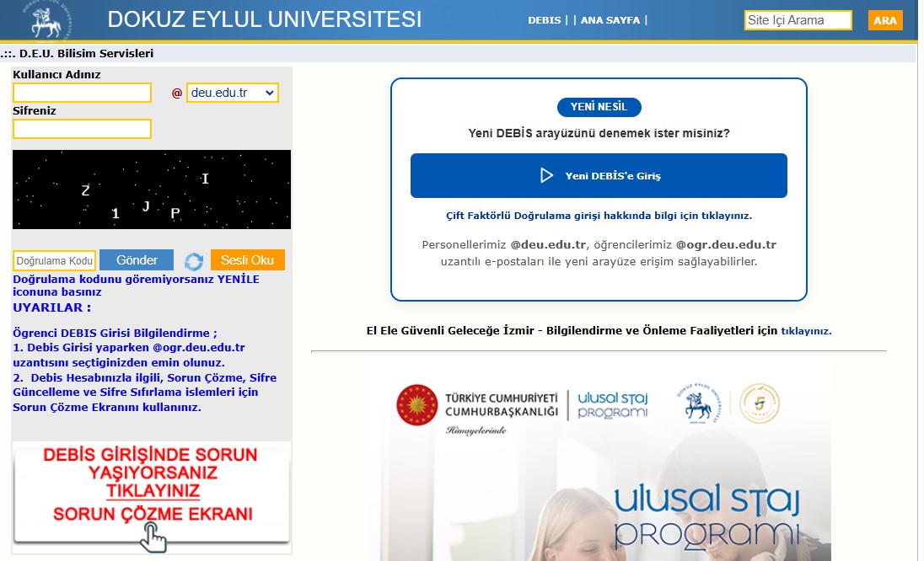Click the Sesli Oku audio button

point(248,260)
